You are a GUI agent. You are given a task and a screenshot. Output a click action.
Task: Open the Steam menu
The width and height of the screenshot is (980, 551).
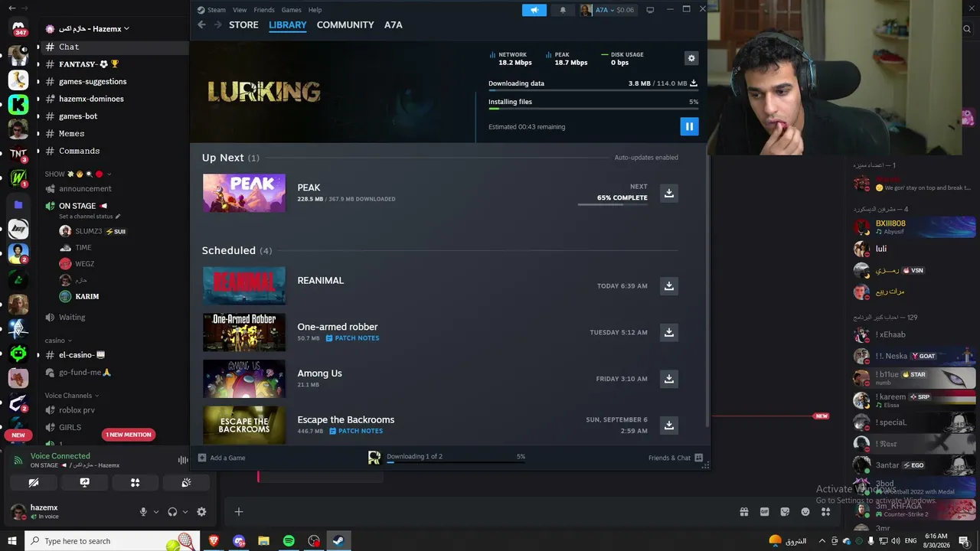(212, 10)
